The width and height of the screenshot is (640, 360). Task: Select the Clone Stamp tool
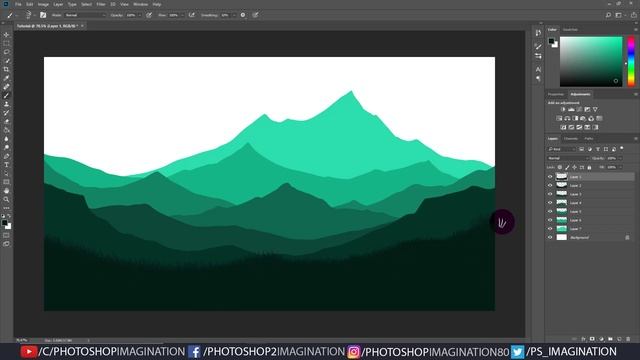(x=6, y=104)
